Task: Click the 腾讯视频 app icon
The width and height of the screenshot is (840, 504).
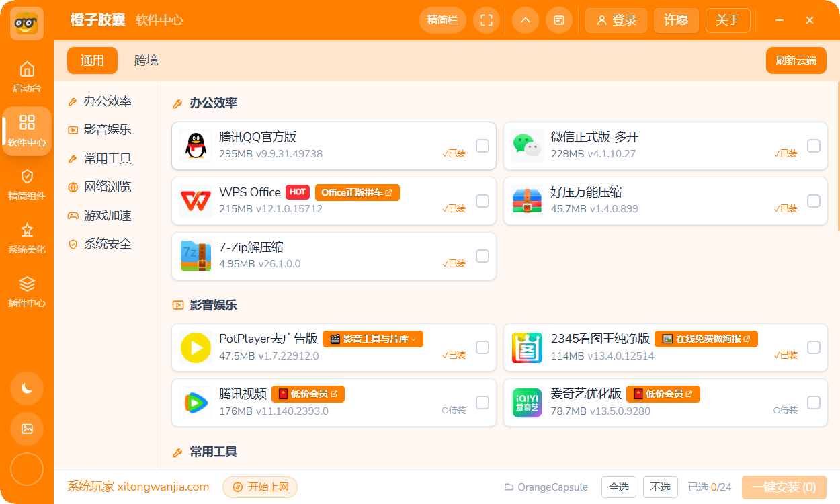Action: point(196,402)
